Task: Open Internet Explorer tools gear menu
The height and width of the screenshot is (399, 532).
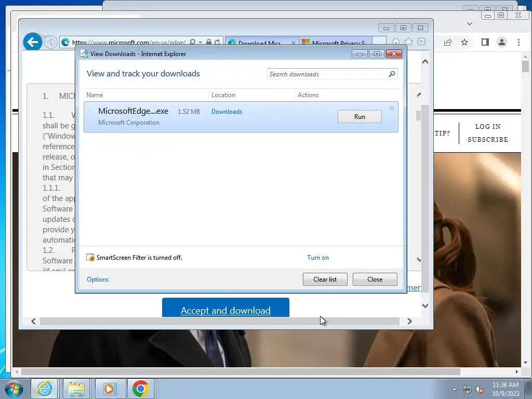Action: (x=421, y=42)
